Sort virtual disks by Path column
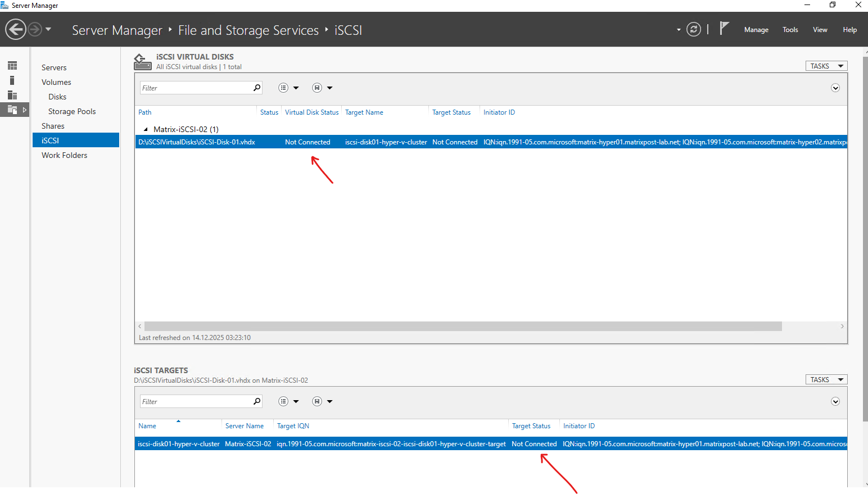The width and height of the screenshot is (868, 494). 145,112
